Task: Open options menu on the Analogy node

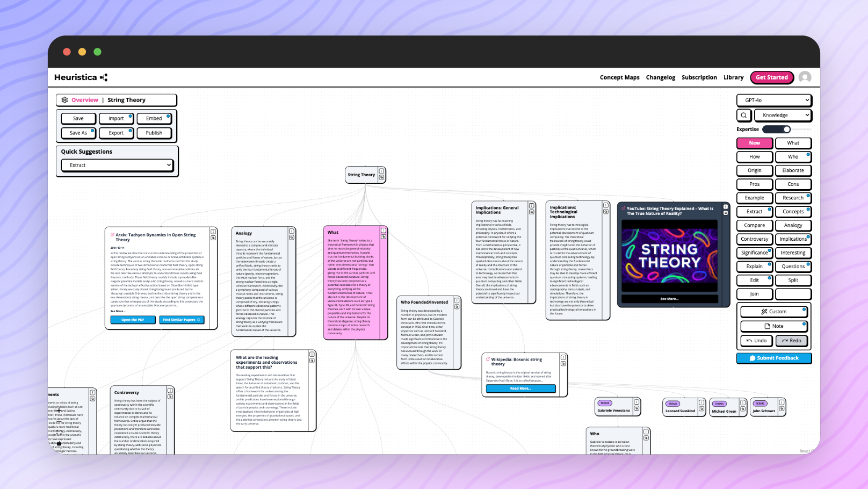Action: (292, 232)
